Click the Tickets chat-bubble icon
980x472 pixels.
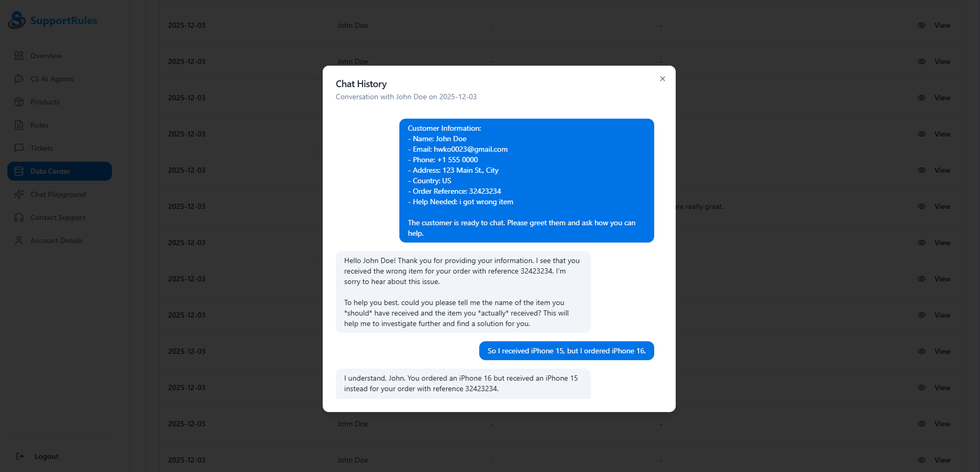click(x=19, y=148)
